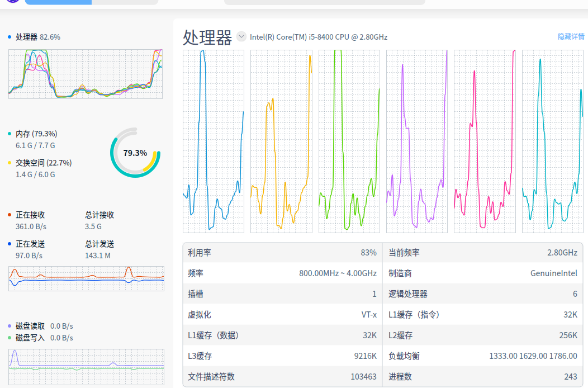
Task: Click the Intel(R) Core(TM) i5-8400 CPU model text
Action: 319,37
